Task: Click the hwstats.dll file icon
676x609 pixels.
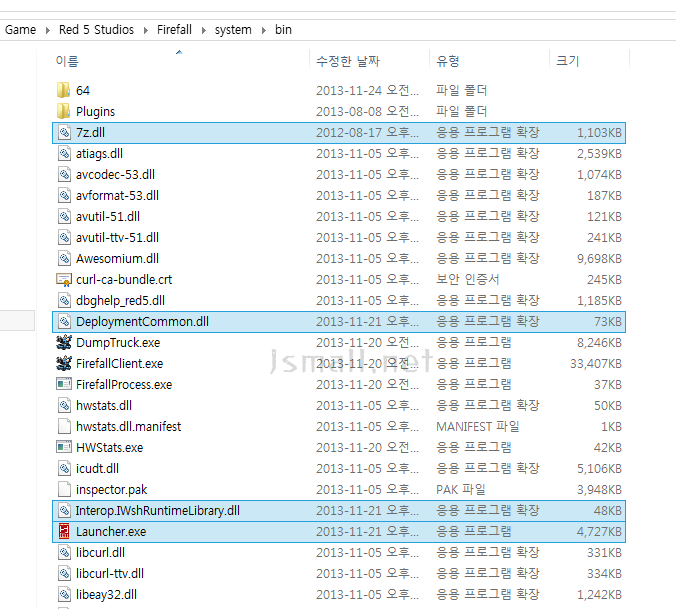Action: (64, 406)
